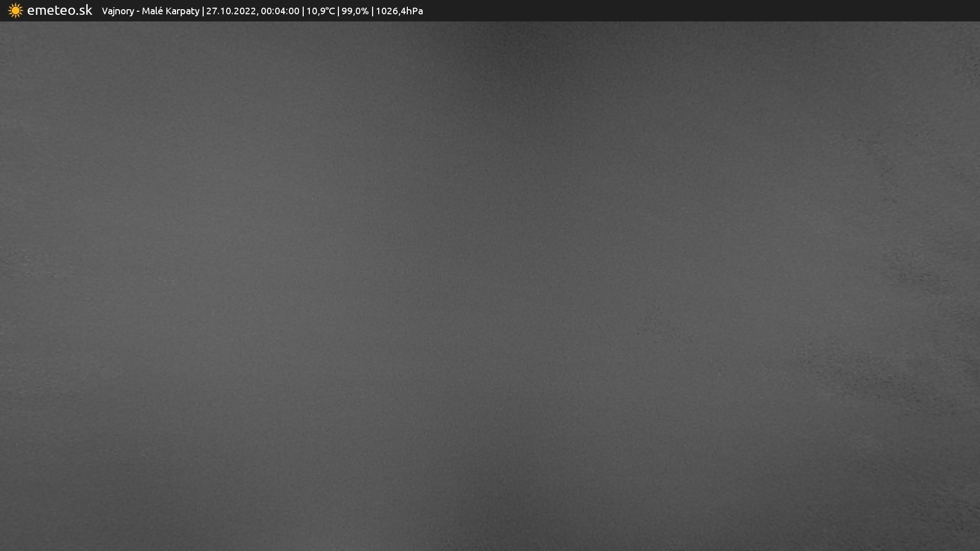This screenshot has height=551, width=980.
Task: Click the sun logo icon
Action: (x=15, y=11)
